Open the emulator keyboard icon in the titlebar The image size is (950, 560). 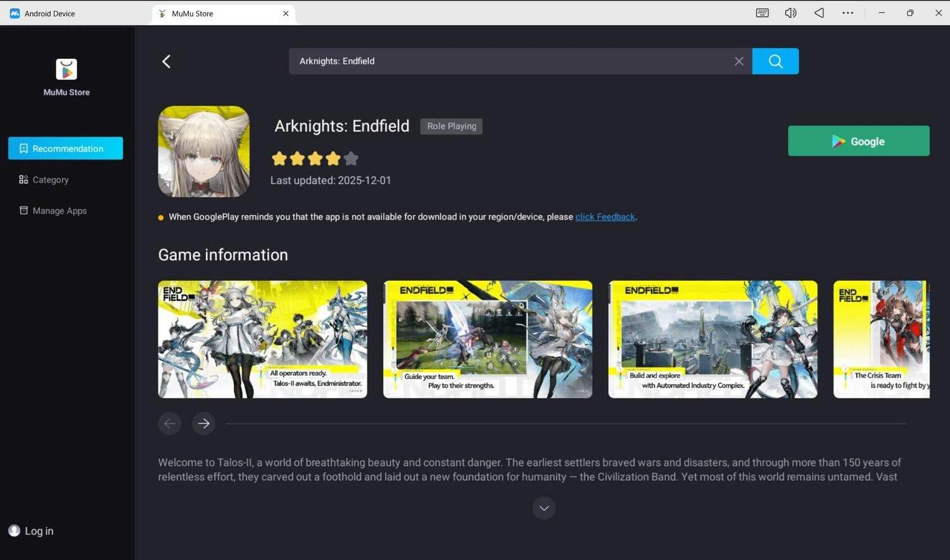tap(761, 13)
